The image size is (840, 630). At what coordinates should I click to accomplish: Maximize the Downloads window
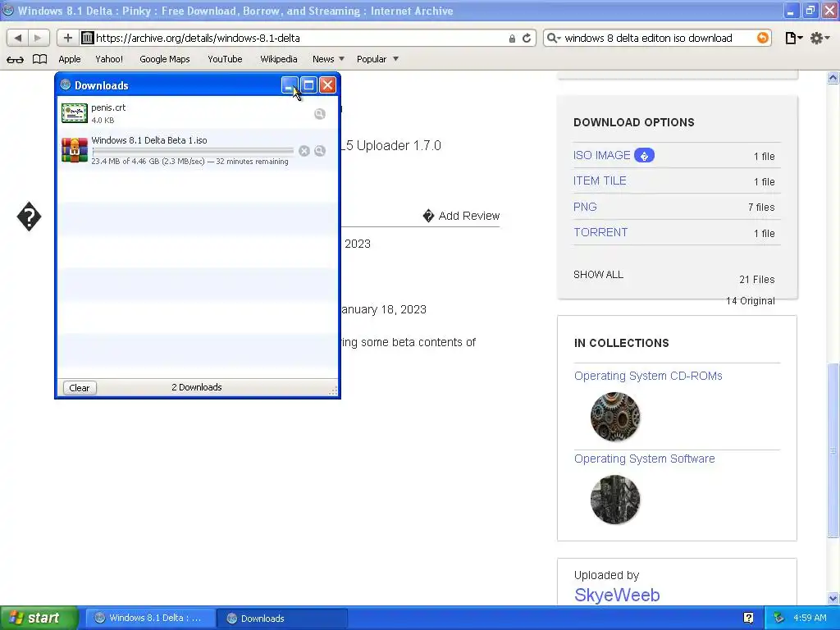point(308,84)
